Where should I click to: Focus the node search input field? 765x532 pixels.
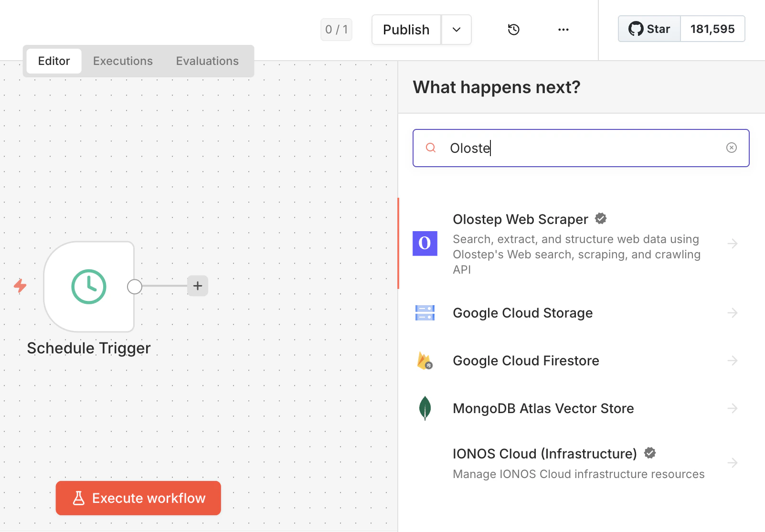coord(581,148)
